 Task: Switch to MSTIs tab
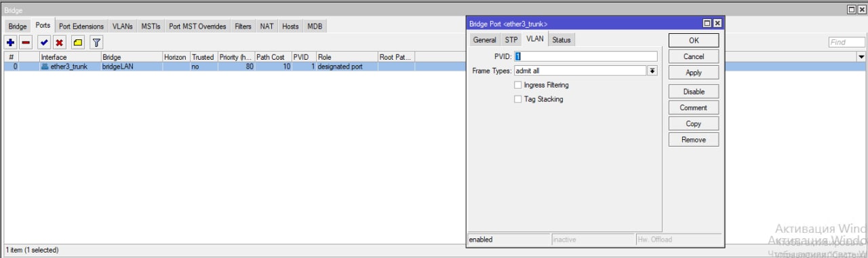click(151, 26)
